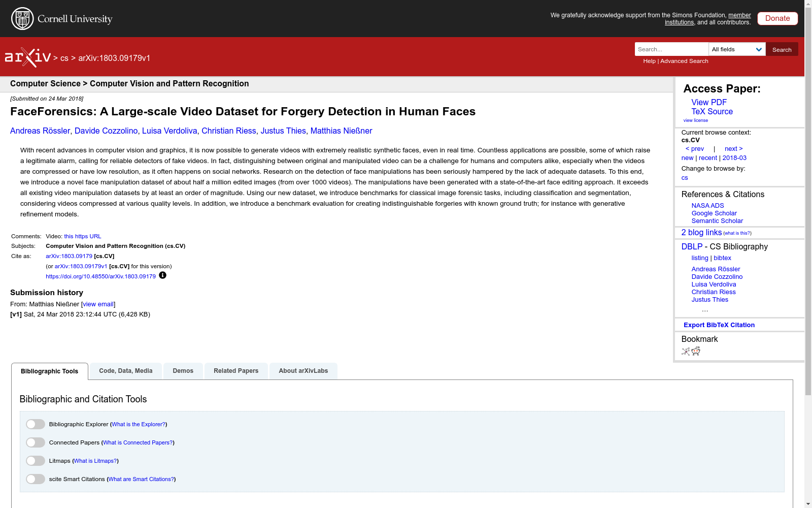Open author Davide Cozzolino in byline
This screenshot has width=812, height=508.
coord(106,131)
